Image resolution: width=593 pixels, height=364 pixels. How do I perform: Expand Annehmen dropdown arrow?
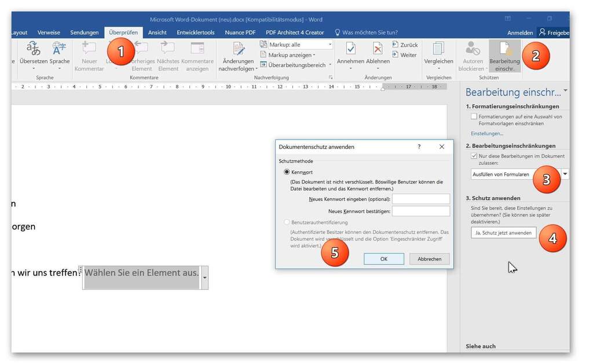(x=350, y=69)
